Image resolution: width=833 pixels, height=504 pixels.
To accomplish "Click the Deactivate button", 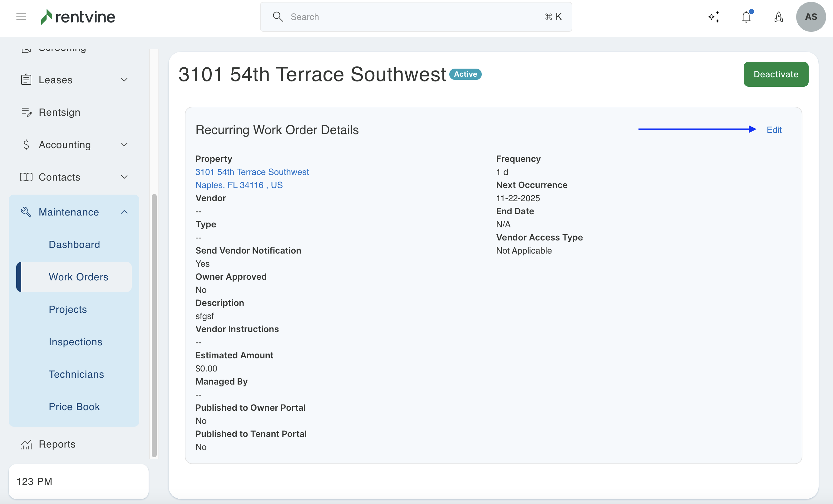I will coord(776,74).
